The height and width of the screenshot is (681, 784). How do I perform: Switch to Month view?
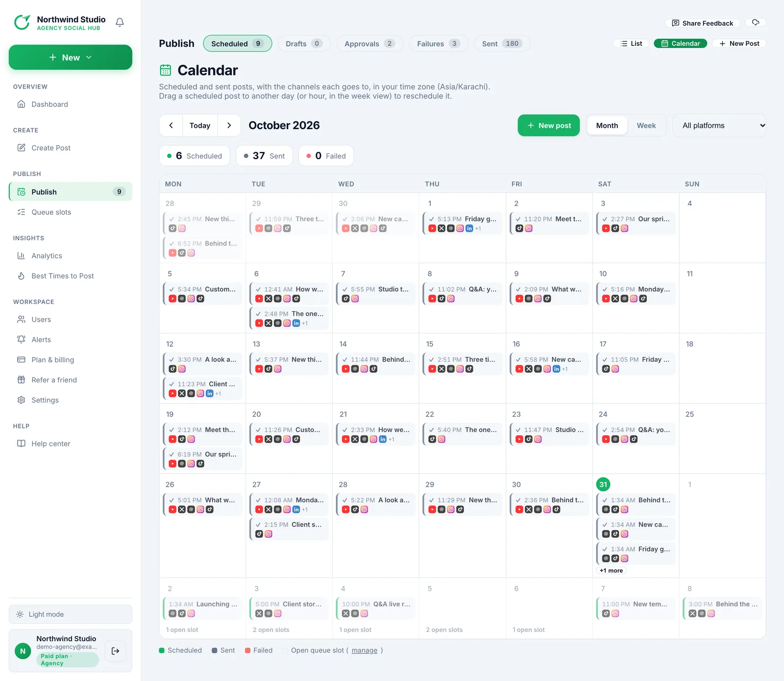(607, 126)
